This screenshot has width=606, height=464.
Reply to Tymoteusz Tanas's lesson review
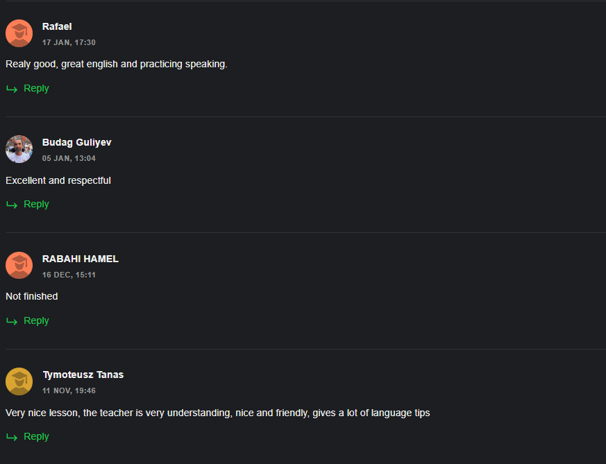click(36, 437)
